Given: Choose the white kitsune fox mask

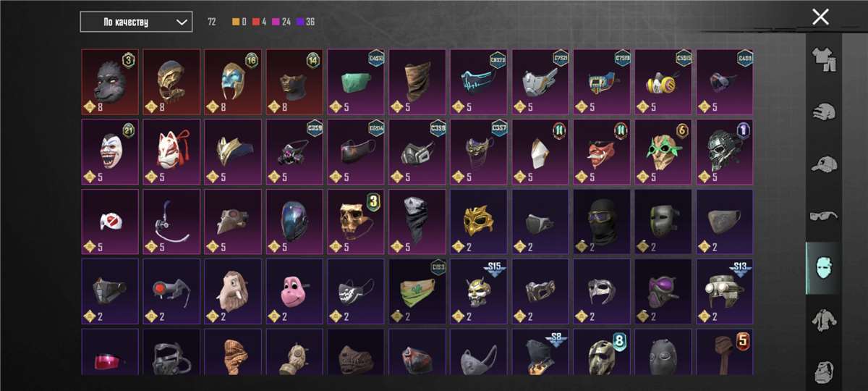Looking at the screenshot, I should click(171, 152).
